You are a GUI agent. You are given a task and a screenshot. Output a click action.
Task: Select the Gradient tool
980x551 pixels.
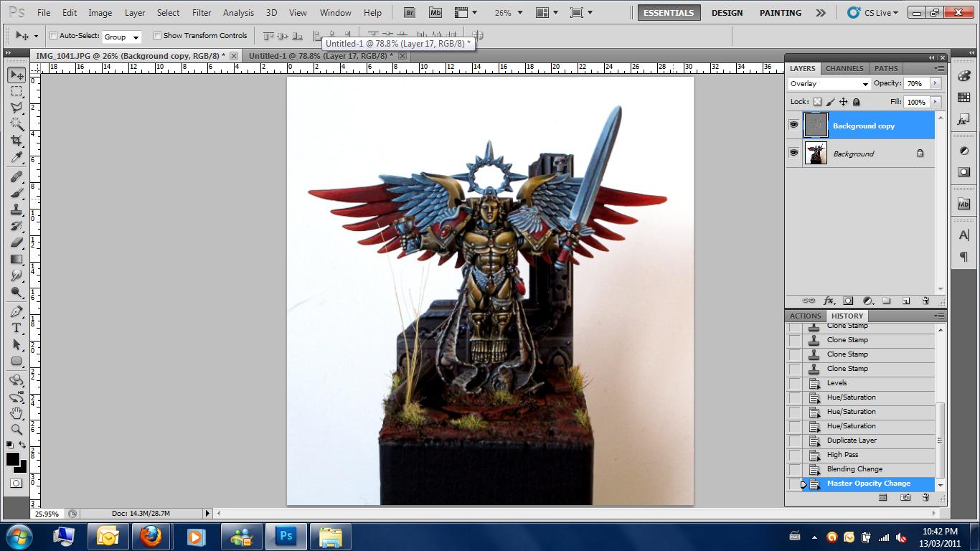click(x=17, y=259)
